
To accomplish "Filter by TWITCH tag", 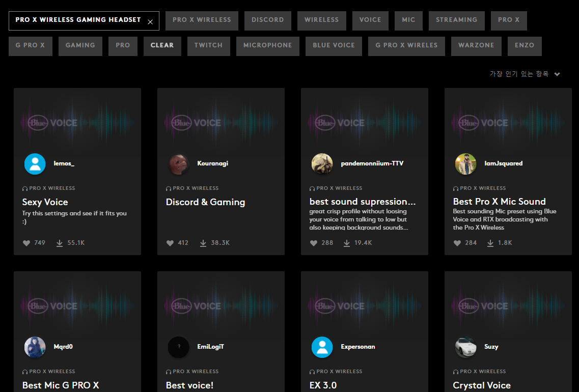I will pos(209,46).
